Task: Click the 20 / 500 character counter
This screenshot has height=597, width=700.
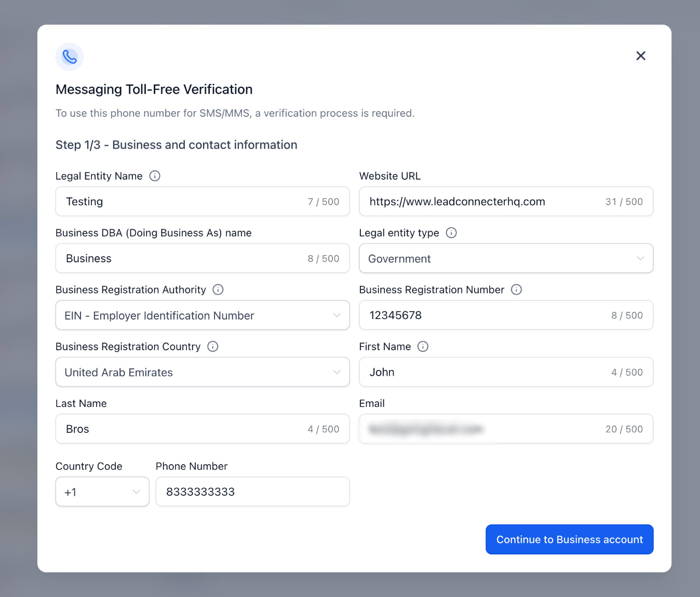Action: tap(624, 429)
